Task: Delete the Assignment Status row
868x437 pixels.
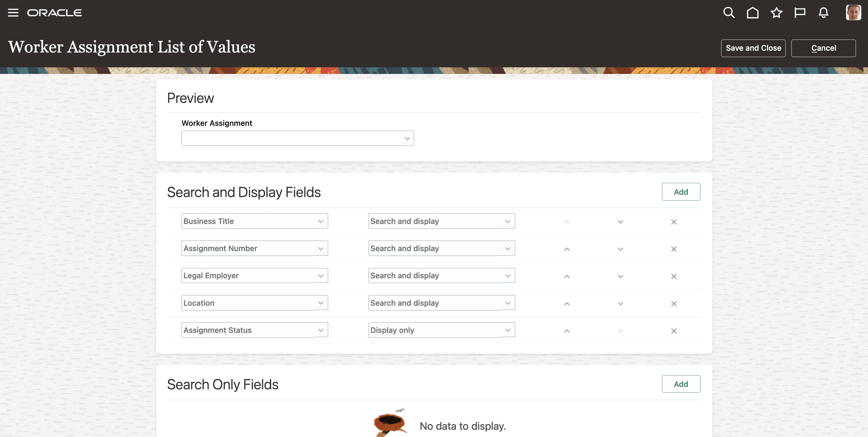Action: (673, 331)
